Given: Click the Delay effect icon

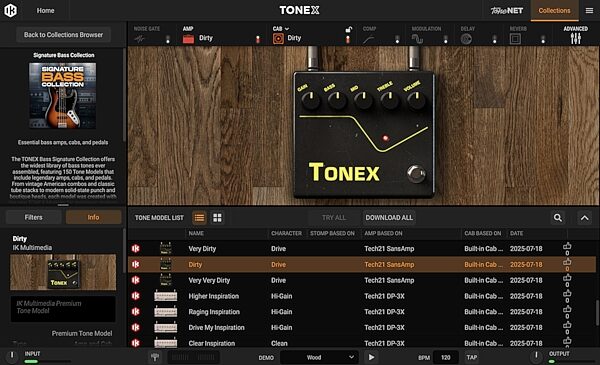Looking at the screenshot, I should click(466, 39).
